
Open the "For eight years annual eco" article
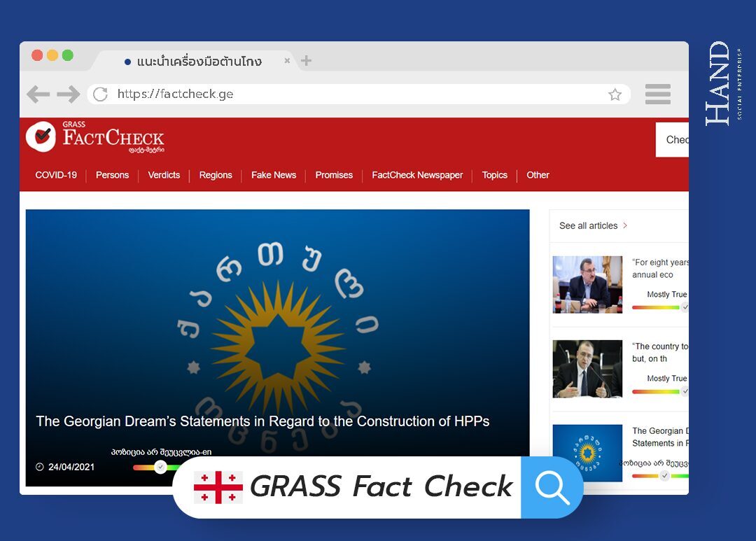(660, 269)
